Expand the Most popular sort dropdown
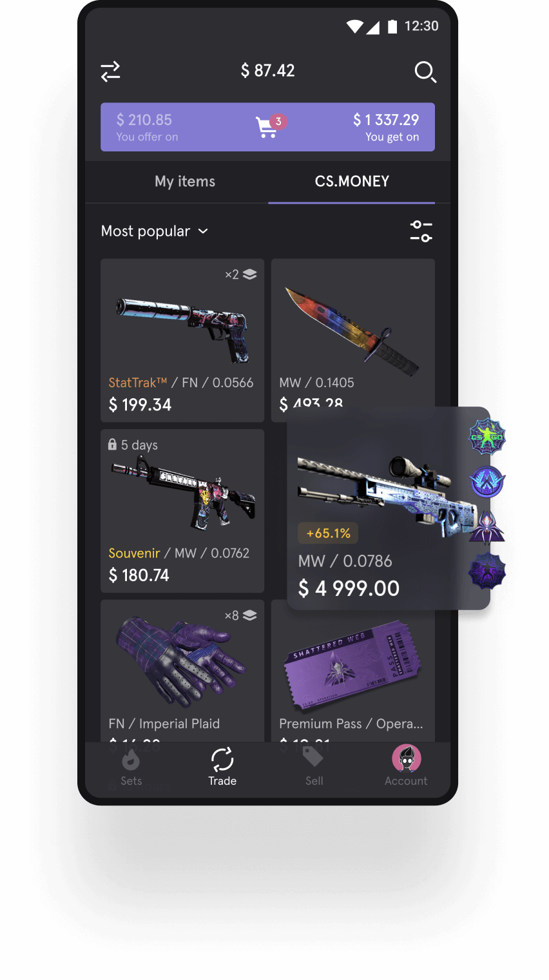Viewport: 549px width, 980px height. click(x=155, y=231)
